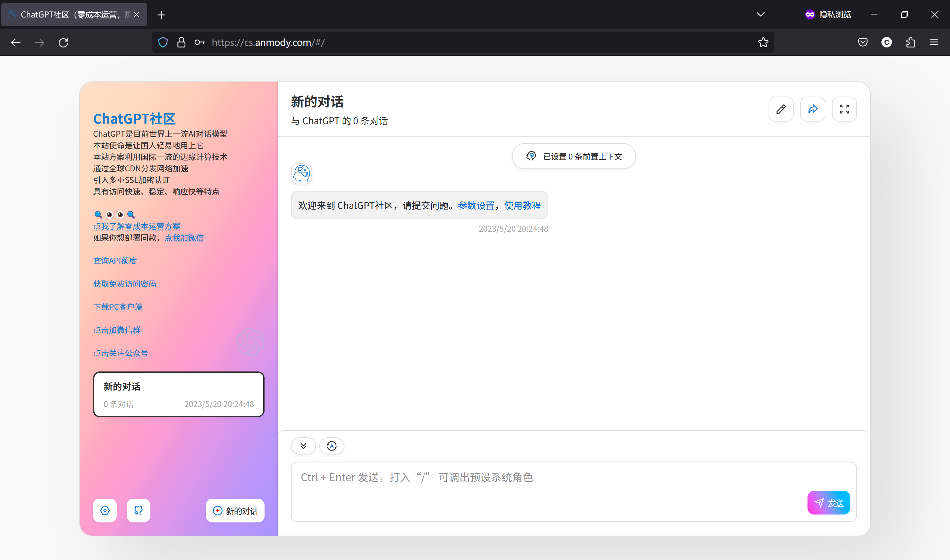Click the 已设置 0 条前置上下文 pill
Image resolution: width=950 pixels, height=560 pixels.
click(574, 156)
